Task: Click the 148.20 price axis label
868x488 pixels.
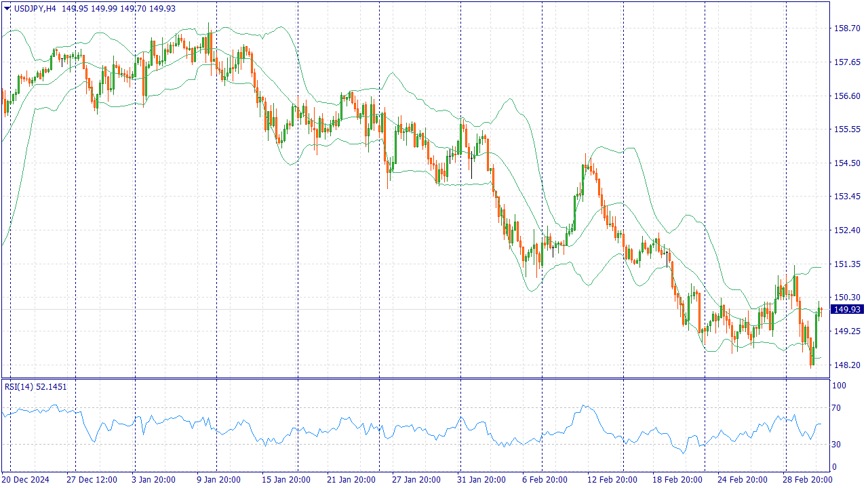Action: pos(846,365)
